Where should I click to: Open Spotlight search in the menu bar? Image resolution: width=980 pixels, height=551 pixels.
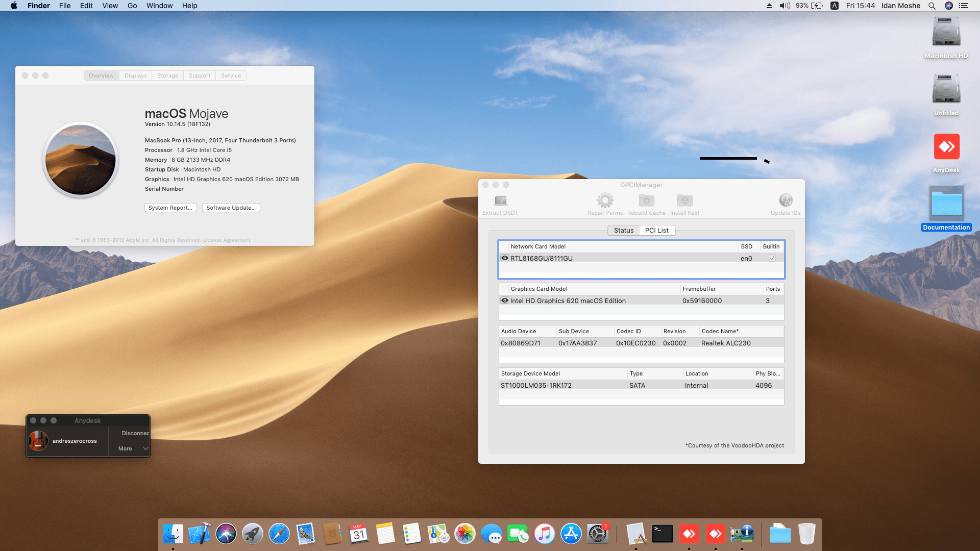pyautogui.click(x=932, y=6)
